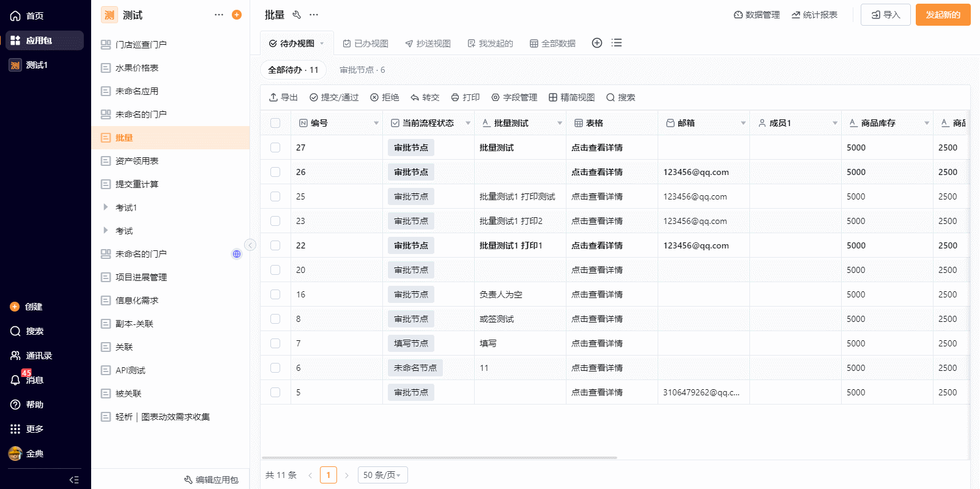Open the view list icon
Image resolution: width=980 pixels, height=489 pixels.
pos(617,43)
